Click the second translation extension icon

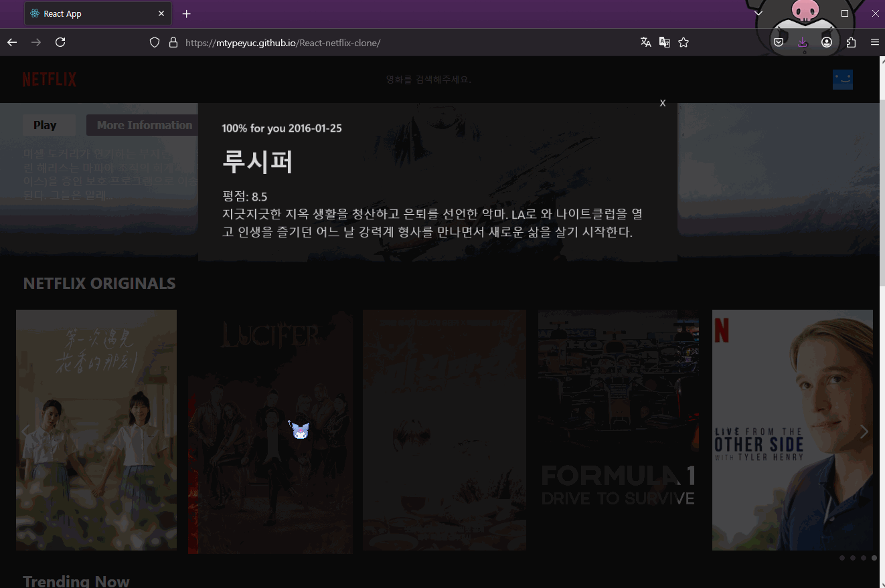pyautogui.click(x=665, y=42)
